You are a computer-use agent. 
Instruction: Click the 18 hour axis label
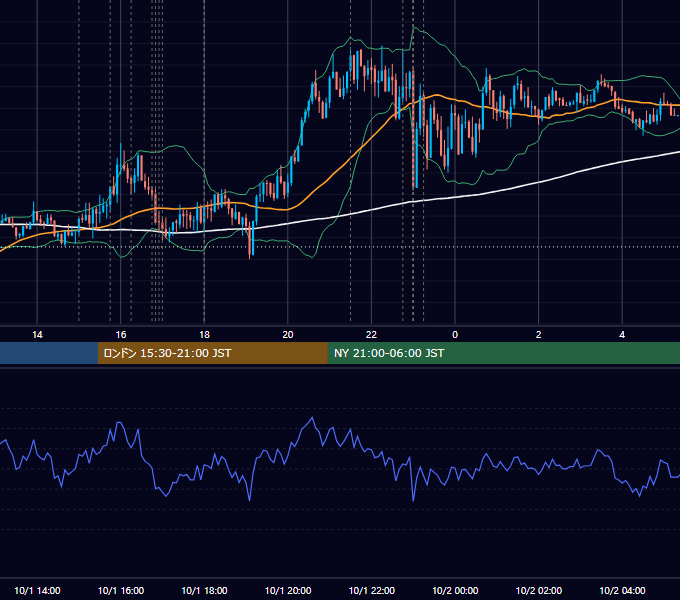(x=204, y=335)
